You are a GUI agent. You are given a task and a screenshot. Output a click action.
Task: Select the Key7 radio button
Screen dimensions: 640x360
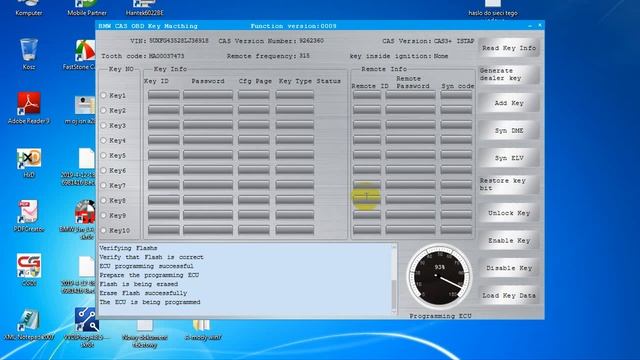point(104,185)
